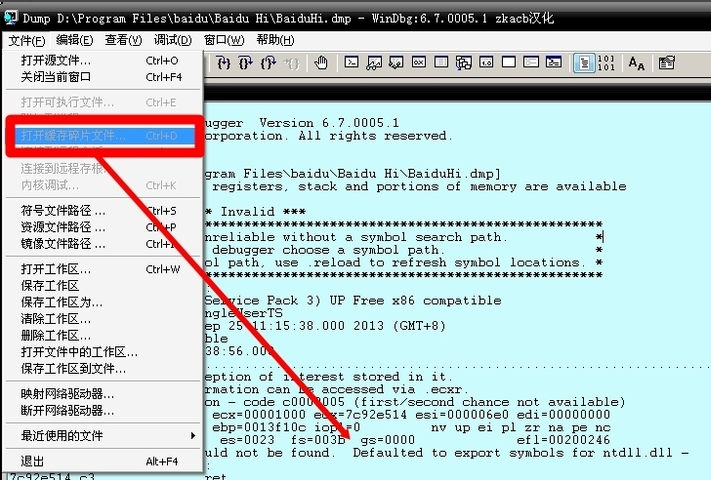
Task: Open the 帮助(H) menu
Action: (x=275, y=40)
